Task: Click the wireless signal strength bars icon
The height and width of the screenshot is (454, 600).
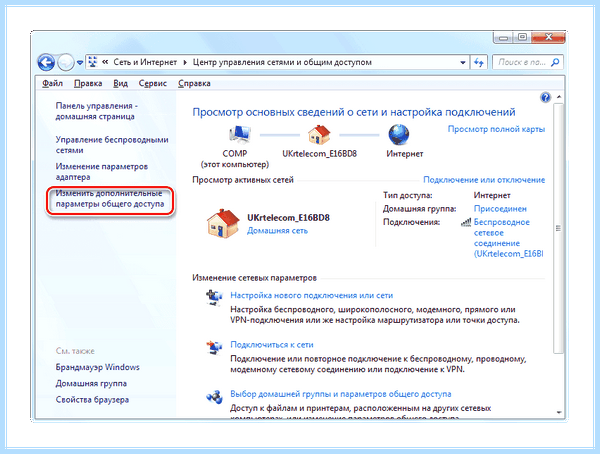Action: click(466, 222)
